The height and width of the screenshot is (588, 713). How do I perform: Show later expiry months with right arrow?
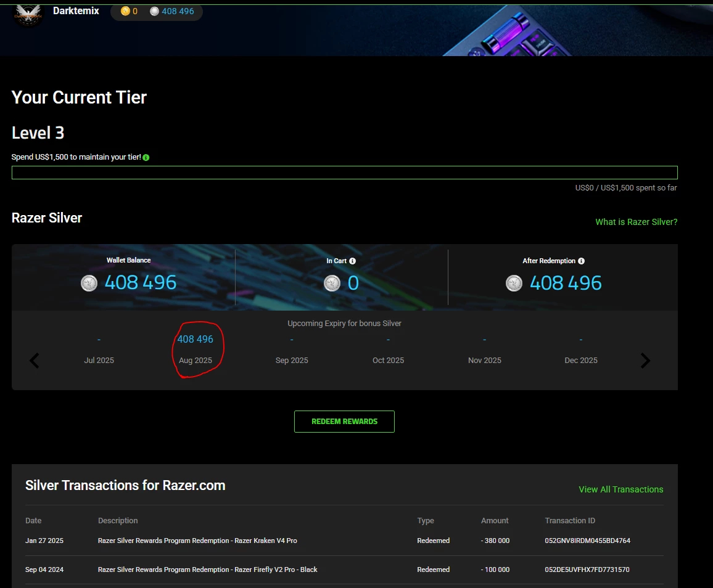[x=645, y=361]
